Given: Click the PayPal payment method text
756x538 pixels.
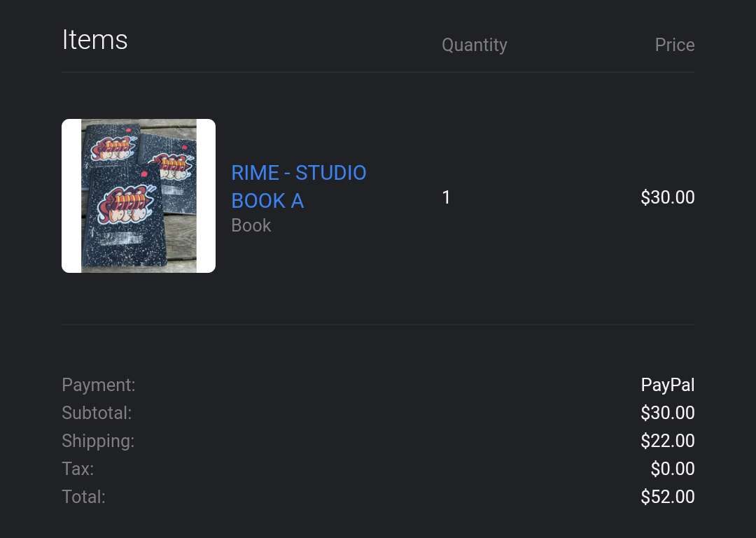Looking at the screenshot, I should pos(667,385).
